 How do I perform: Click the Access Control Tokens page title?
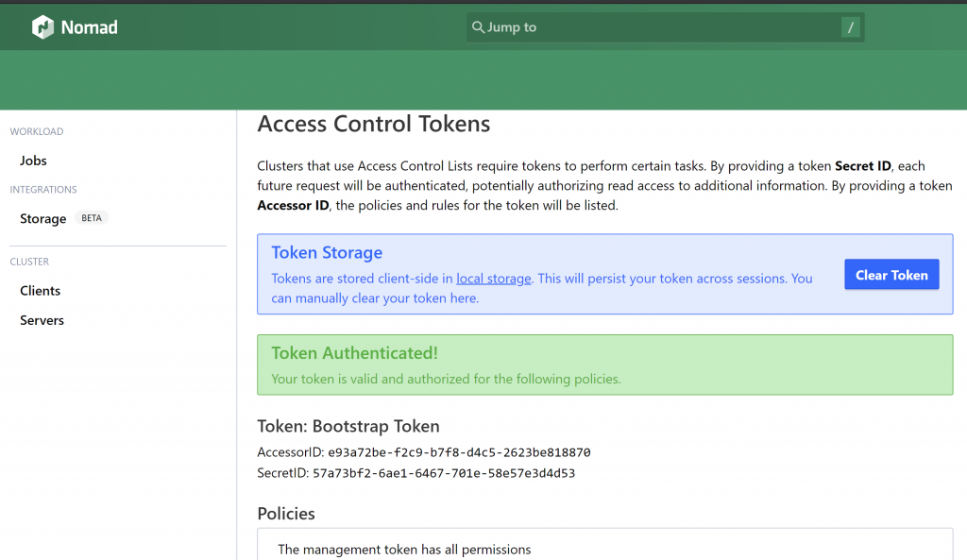374,124
